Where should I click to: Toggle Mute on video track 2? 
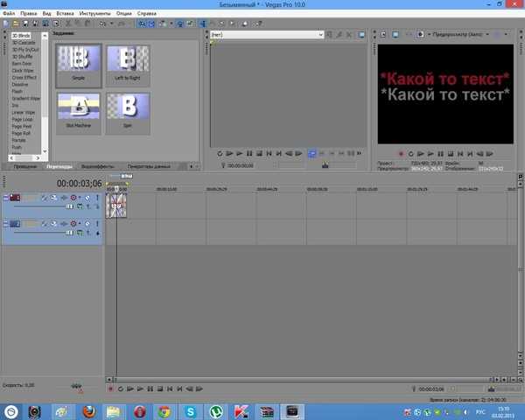click(87, 224)
